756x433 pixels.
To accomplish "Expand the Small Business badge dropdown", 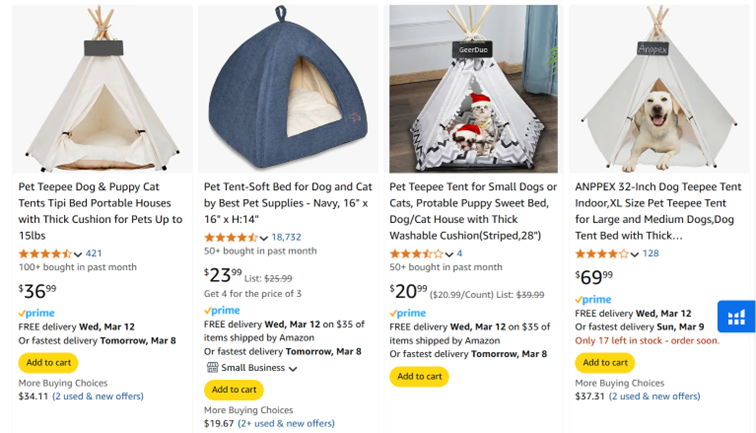I will pyautogui.click(x=293, y=368).
